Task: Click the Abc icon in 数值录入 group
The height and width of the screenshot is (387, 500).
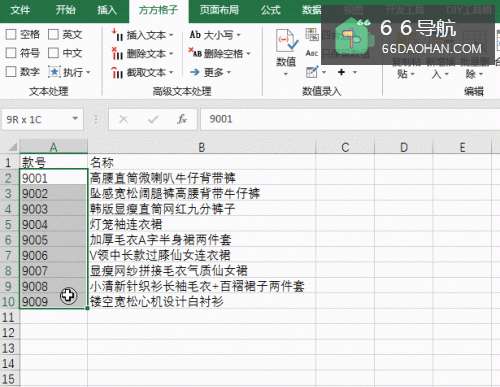Action: pyautogui.click(x=312, y=53)
